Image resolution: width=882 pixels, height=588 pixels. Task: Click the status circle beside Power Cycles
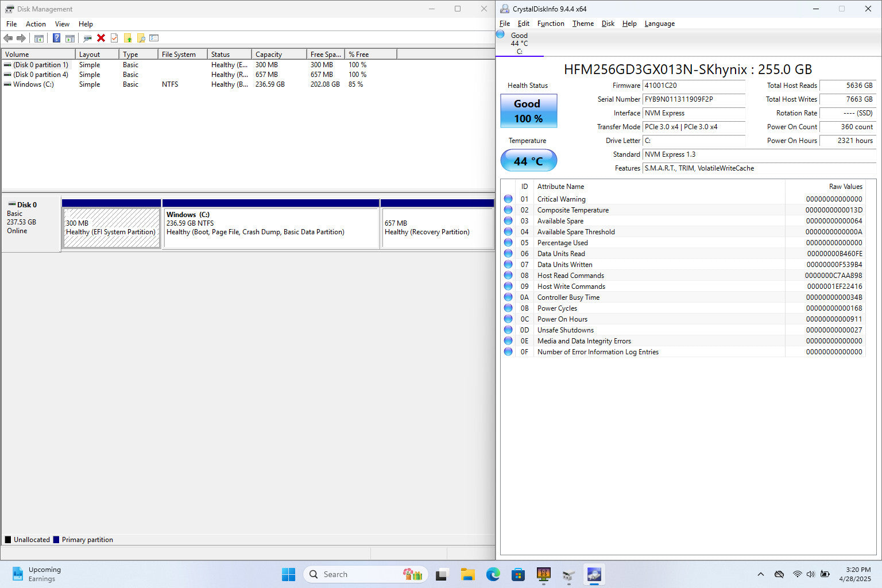[x=508, y=308]
